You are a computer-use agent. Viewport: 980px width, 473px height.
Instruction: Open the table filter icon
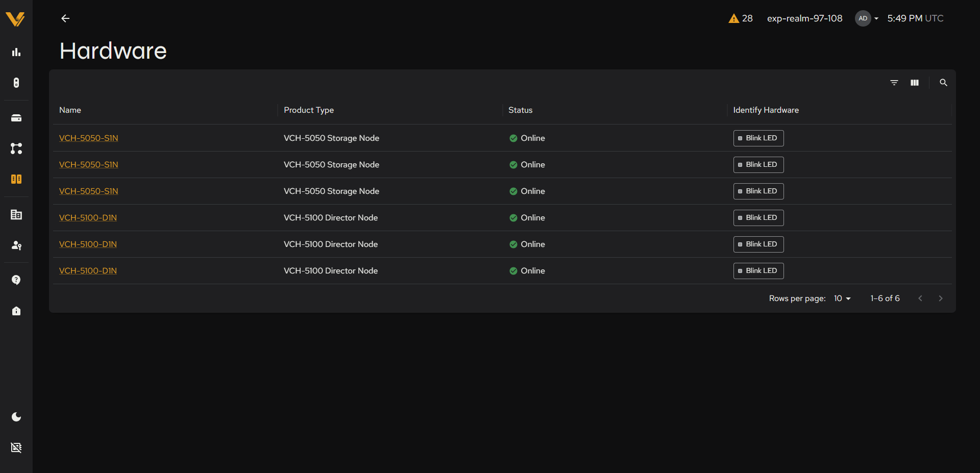894,83
